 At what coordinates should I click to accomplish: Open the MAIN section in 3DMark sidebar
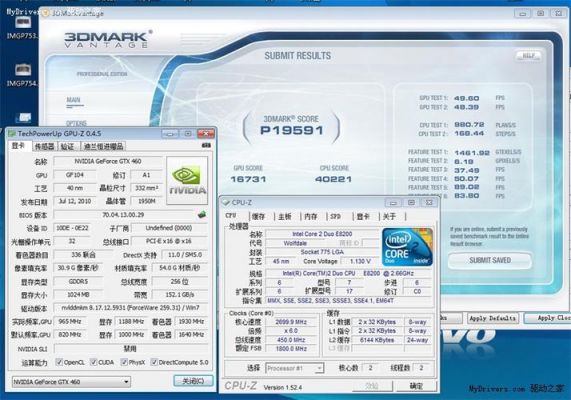click(x=74, y=100)
